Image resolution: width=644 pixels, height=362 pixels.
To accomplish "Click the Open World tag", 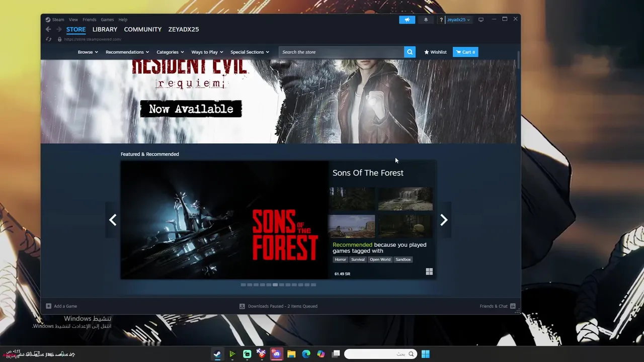I will coord(380,259).
